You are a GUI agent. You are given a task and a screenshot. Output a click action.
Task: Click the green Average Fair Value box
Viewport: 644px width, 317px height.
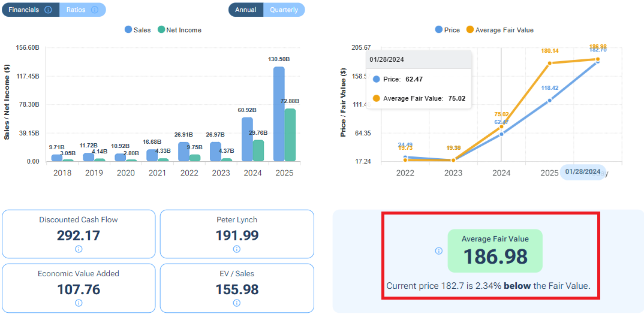coord(495,250)
